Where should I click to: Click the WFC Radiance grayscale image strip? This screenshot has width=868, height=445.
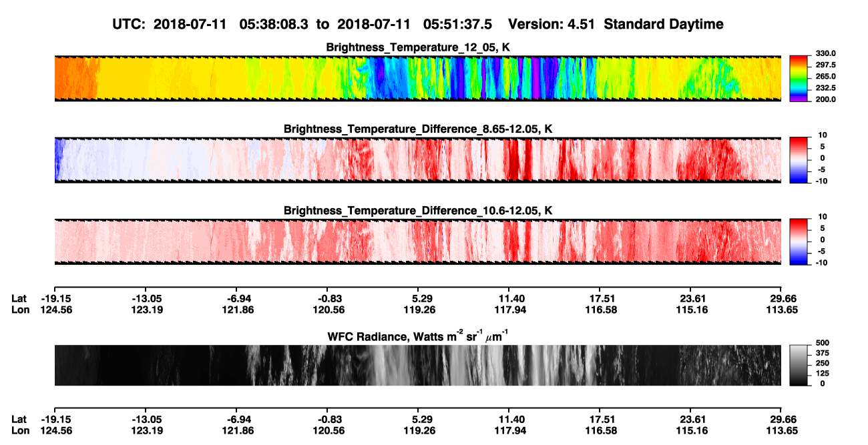[x=417, y=365]
